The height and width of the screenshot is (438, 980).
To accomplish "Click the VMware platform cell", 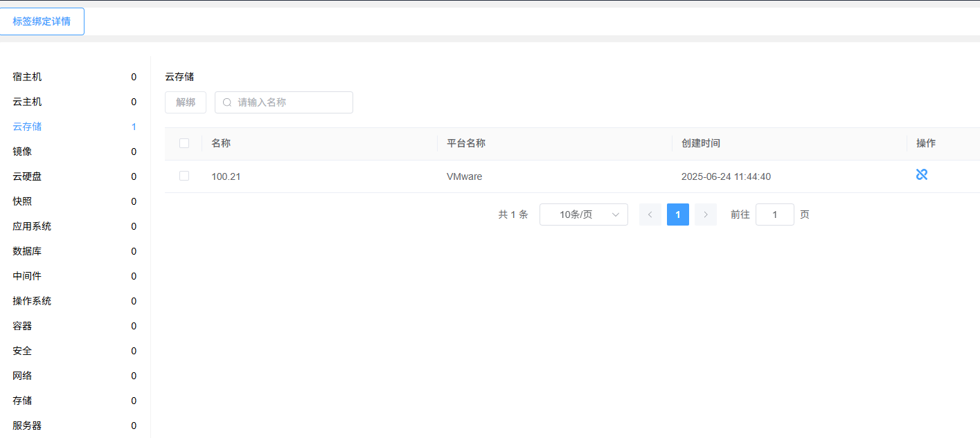I will [464, 176].
